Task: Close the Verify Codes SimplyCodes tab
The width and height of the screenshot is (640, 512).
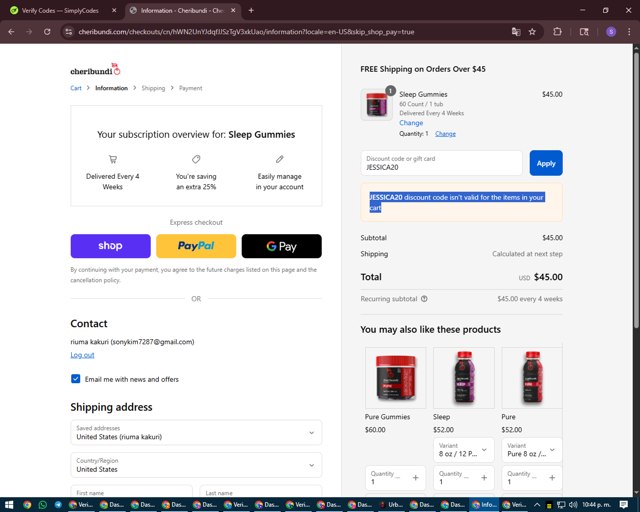Action: click(x=114, y=10)
